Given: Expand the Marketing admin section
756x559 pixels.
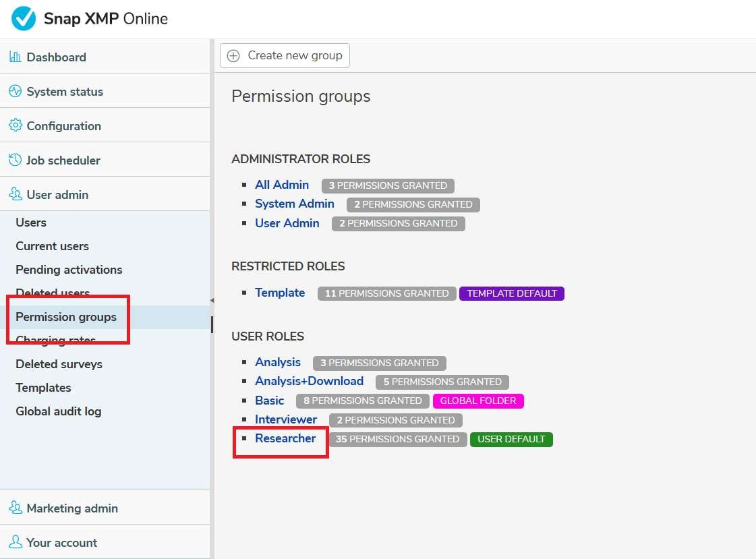Looking at the screenshot, I should pyautogui.click(x=72, y=508).
